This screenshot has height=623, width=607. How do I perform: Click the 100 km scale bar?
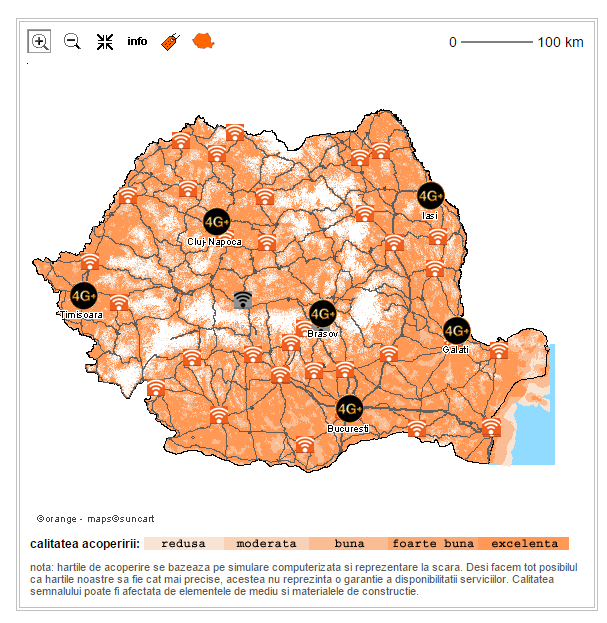497,42
